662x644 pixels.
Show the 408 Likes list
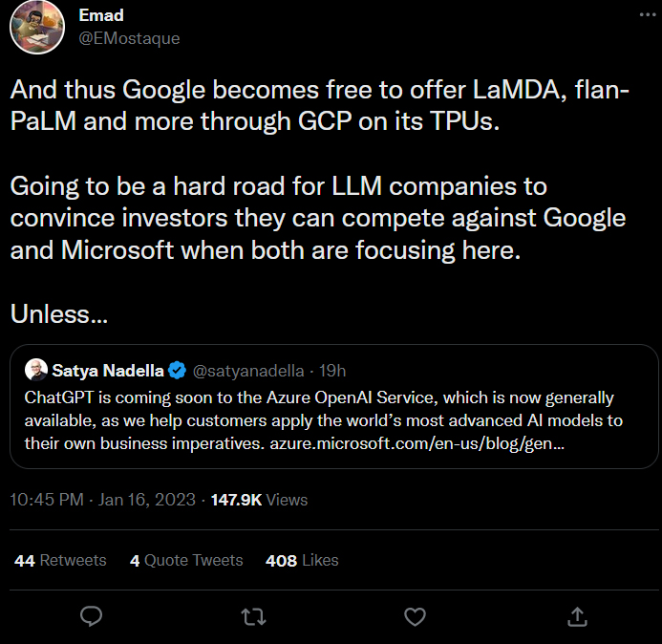pos(302,560)
